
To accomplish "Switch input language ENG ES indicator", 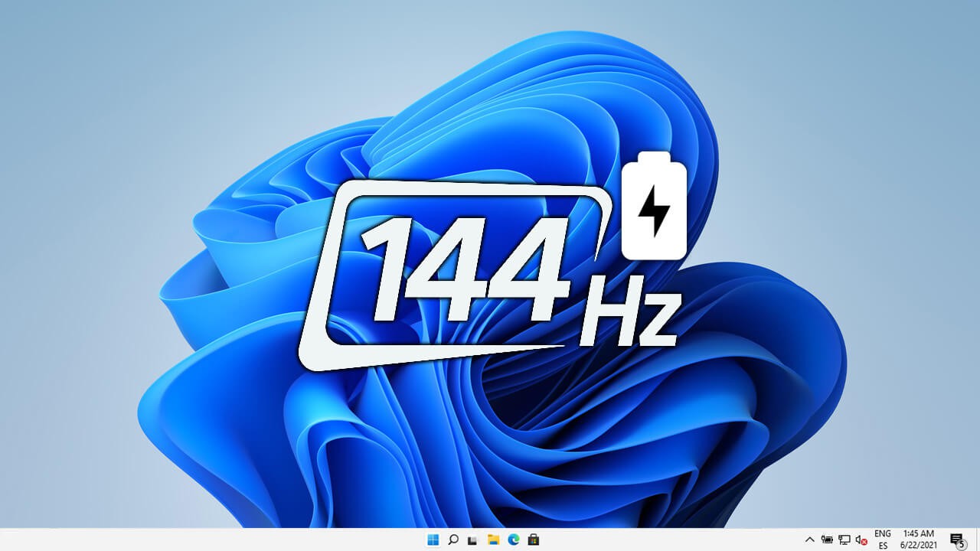I will (883, 540).
